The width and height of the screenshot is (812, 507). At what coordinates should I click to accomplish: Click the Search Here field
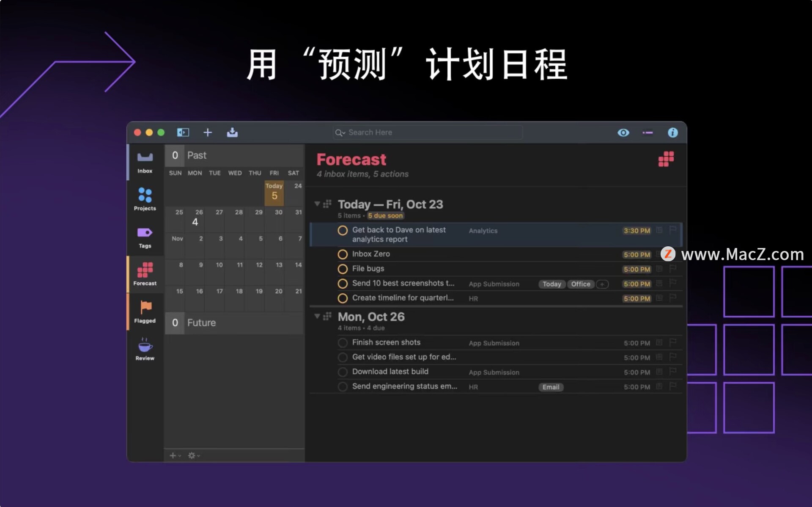[428, 132]
